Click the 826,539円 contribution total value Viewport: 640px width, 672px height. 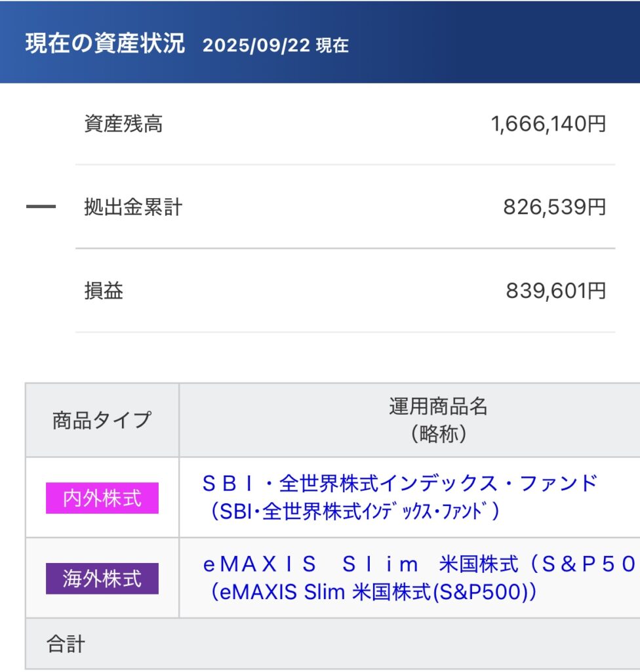coord(554,207)
